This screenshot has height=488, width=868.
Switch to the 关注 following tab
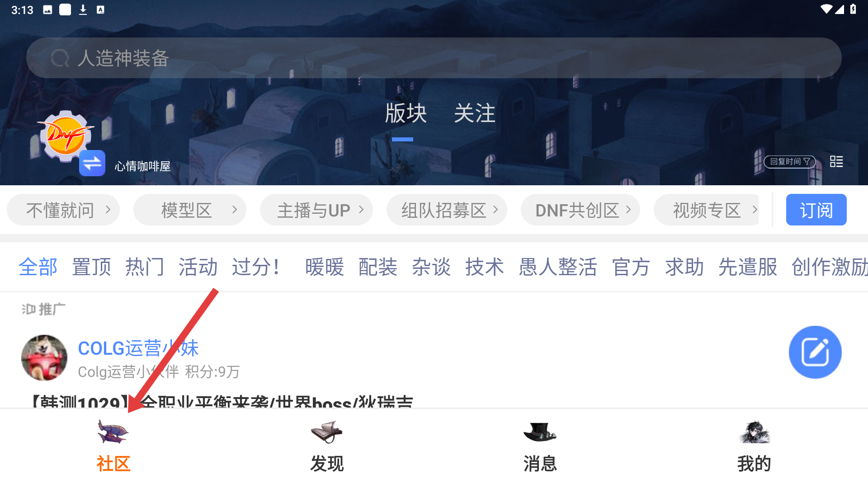pyautogui.click(x=475, y=113)
